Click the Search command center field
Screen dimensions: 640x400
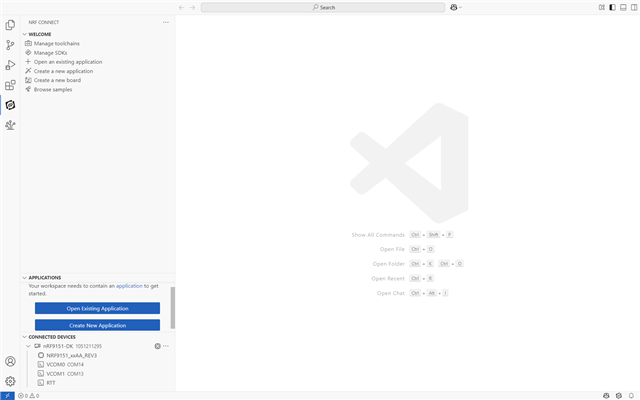(323, 7)
